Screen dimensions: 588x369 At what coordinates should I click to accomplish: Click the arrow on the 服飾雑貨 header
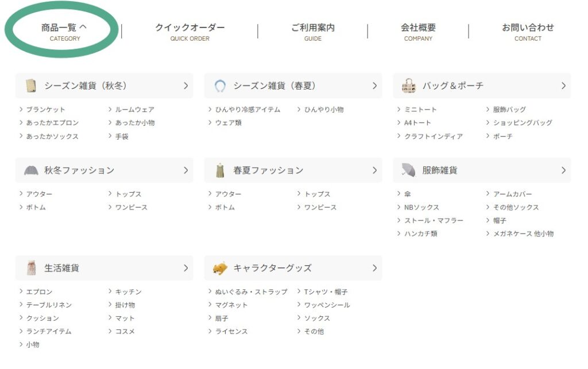(x=563, y=170)
